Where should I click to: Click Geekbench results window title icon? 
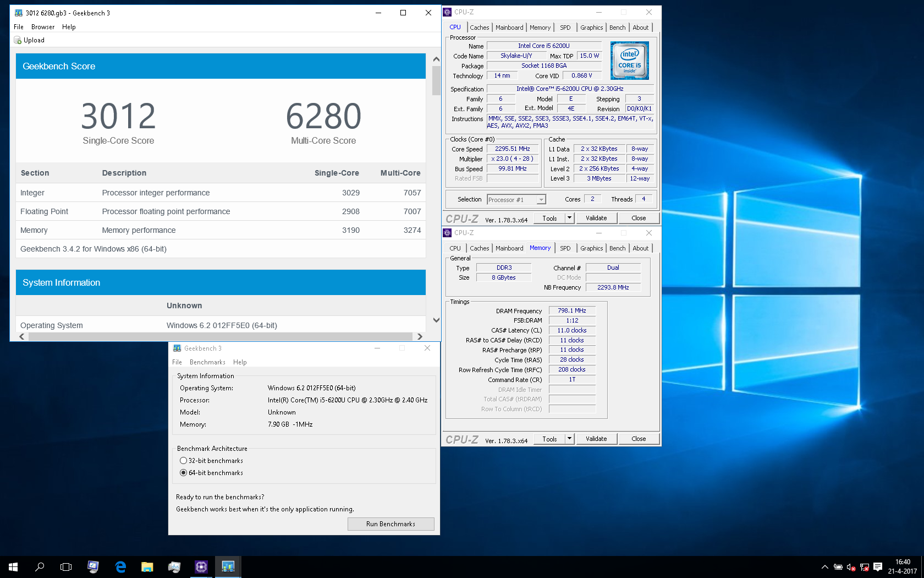[x=18, y=13]
